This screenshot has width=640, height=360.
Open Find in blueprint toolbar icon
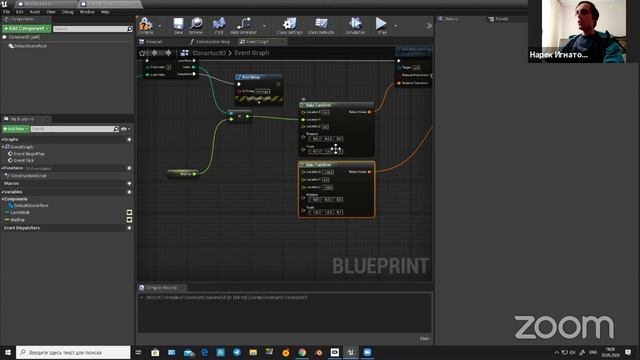pyautogui.click(x=219, y=25)
